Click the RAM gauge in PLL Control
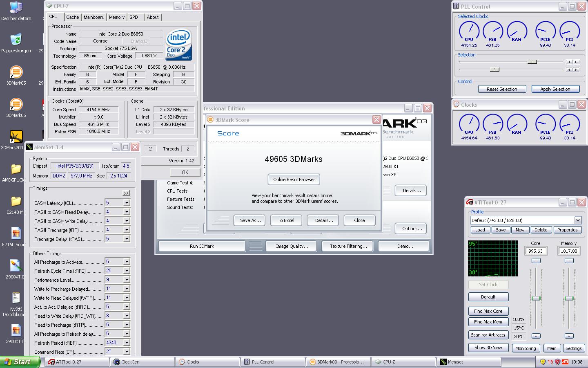 pos(517,31)
